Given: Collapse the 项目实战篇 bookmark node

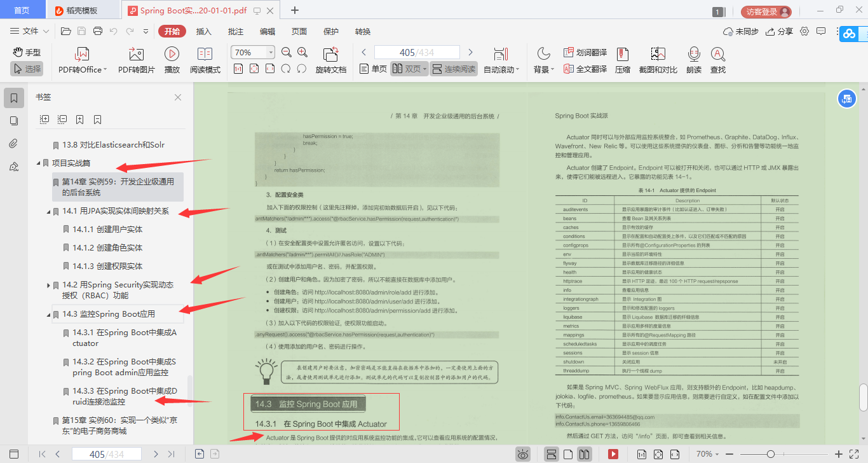Looking at the screenshot, I should pyautogui.click(x=38, y=163).
